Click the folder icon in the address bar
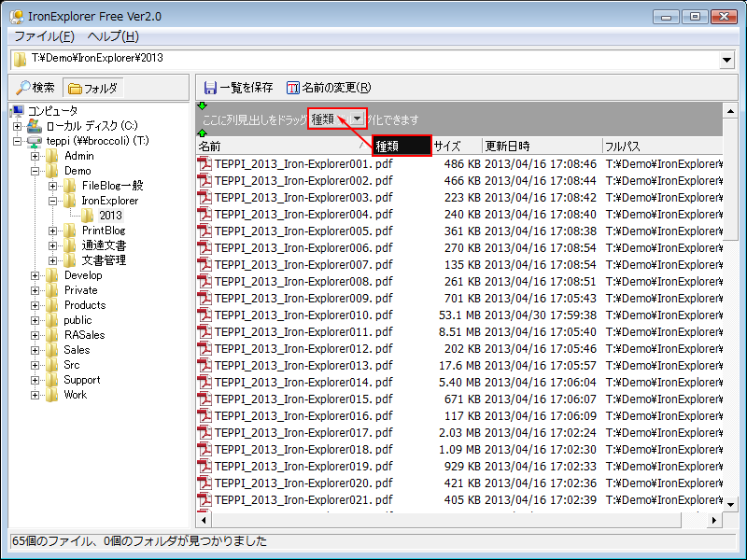This screenshot has width=747, height=560. (x=20, y=60)
